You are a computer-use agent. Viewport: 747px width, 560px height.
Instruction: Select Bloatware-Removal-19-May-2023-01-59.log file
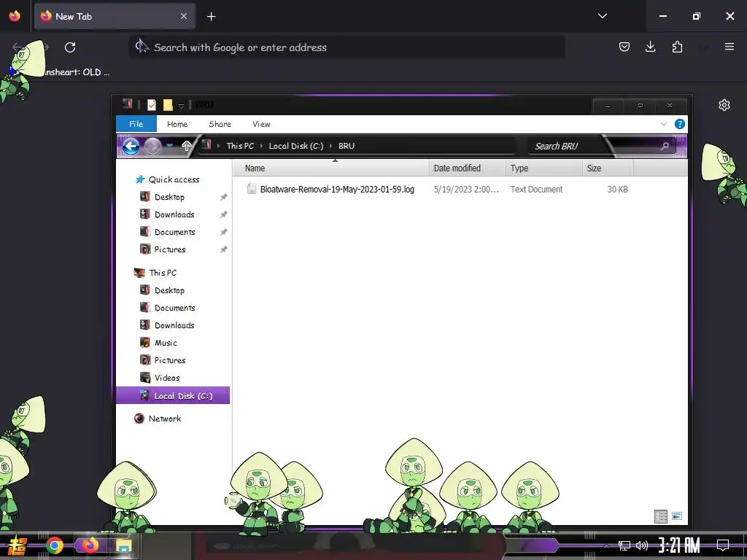pyautogui.click(x=337, y=189)
